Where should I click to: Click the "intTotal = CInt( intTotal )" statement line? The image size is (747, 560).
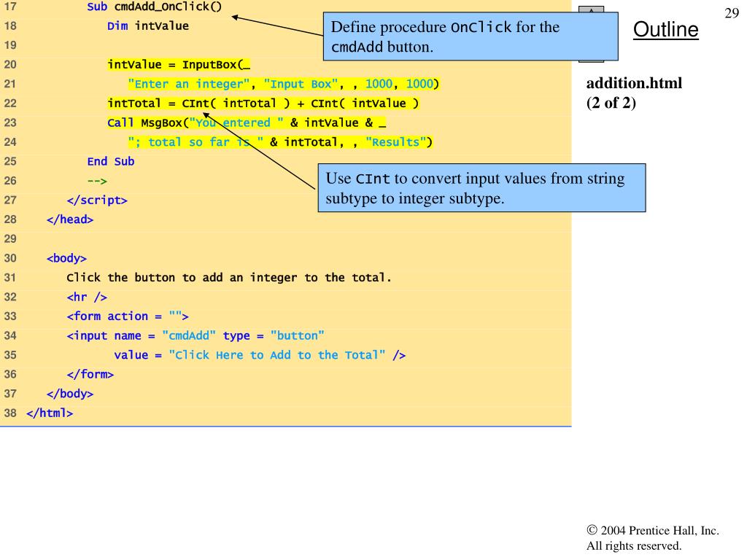(263, 104)
